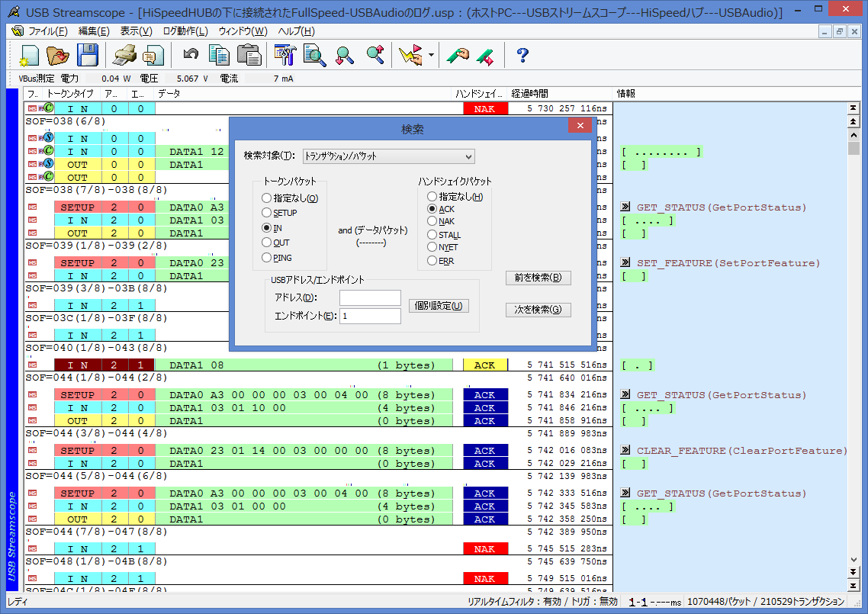Create a new log with the New toolbar icon
The width and height of the screenshot is (868, 614).
pos(29,56)
